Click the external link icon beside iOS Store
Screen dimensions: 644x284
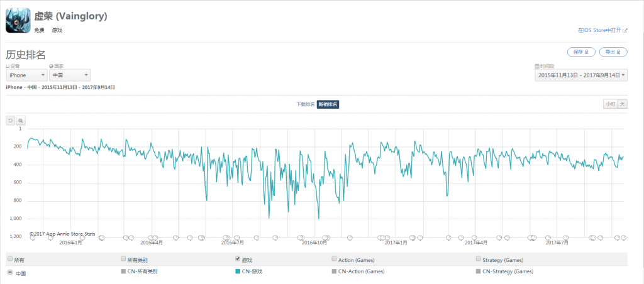(x=625, y=30)
